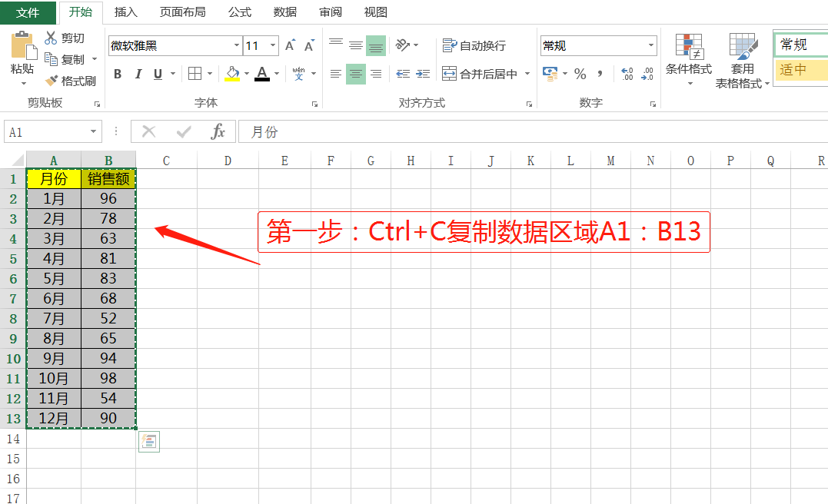
Task: Apply black font color A
Action: [x=262, y=74]
